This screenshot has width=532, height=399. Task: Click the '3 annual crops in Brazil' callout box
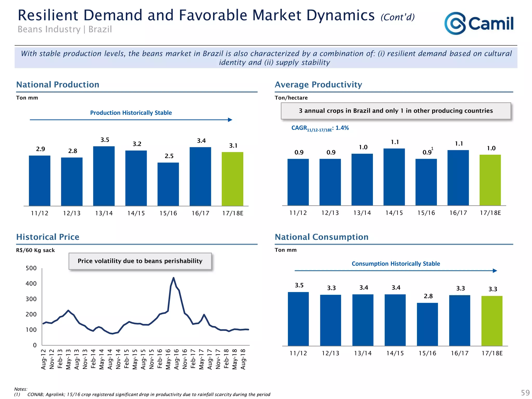coord(396,111)
